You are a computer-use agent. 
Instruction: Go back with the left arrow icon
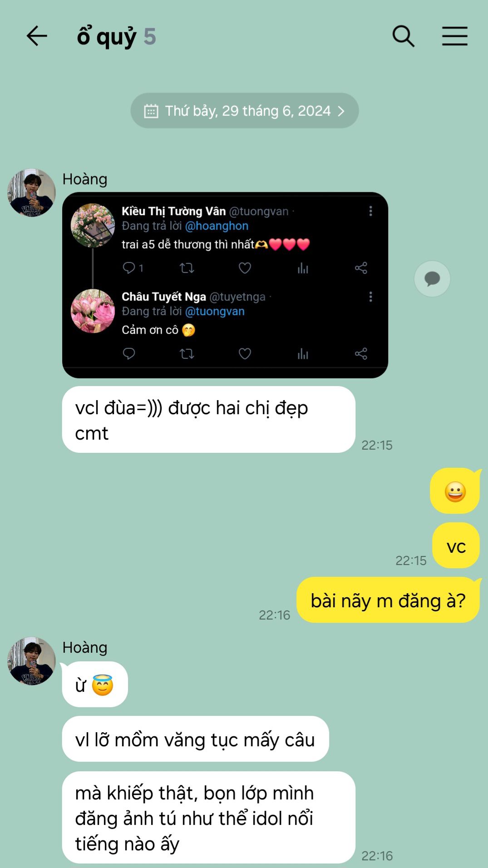point(37,36)
